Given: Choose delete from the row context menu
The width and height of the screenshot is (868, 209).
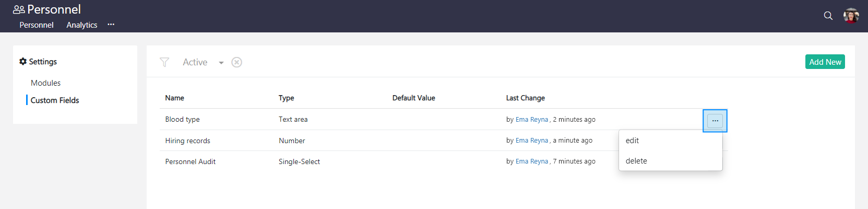Looking at the screenshot, I should pyautogui.click(x=636, y=161).
